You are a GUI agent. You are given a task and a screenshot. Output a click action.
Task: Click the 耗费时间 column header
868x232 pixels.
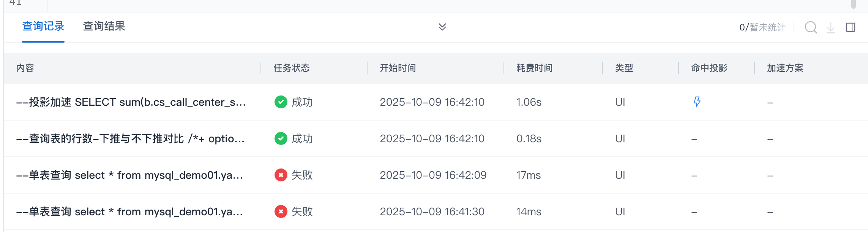[x=535, y=68]
